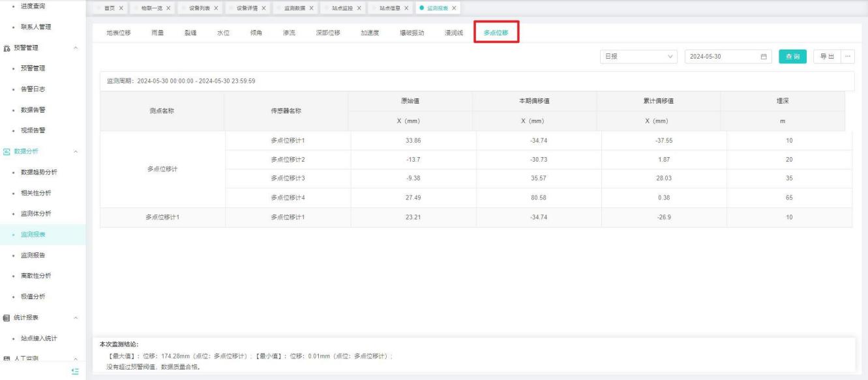This screenshot has width=868, height=380.
Task: Select the 深部位移 monitoring tab
Action: (328, 33)
